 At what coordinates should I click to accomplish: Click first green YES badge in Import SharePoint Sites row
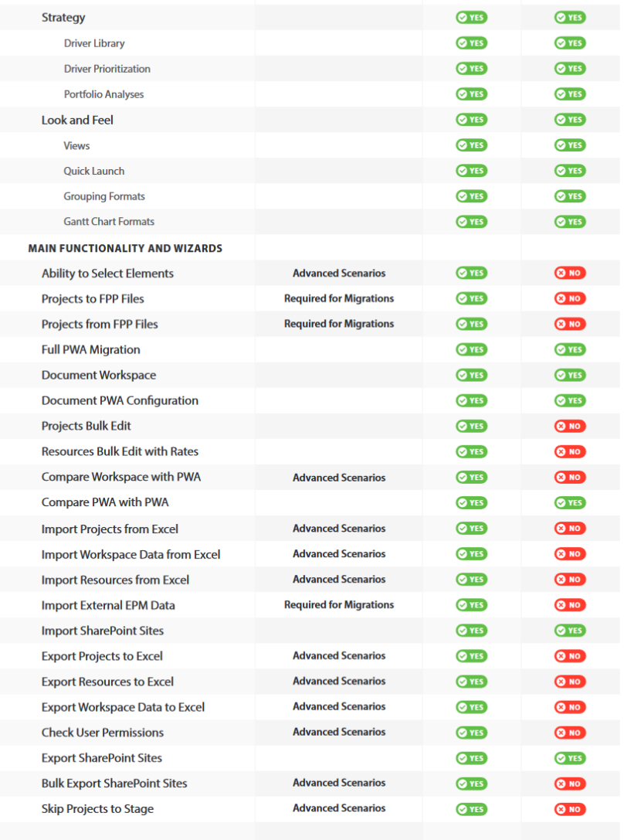point(472,631)
